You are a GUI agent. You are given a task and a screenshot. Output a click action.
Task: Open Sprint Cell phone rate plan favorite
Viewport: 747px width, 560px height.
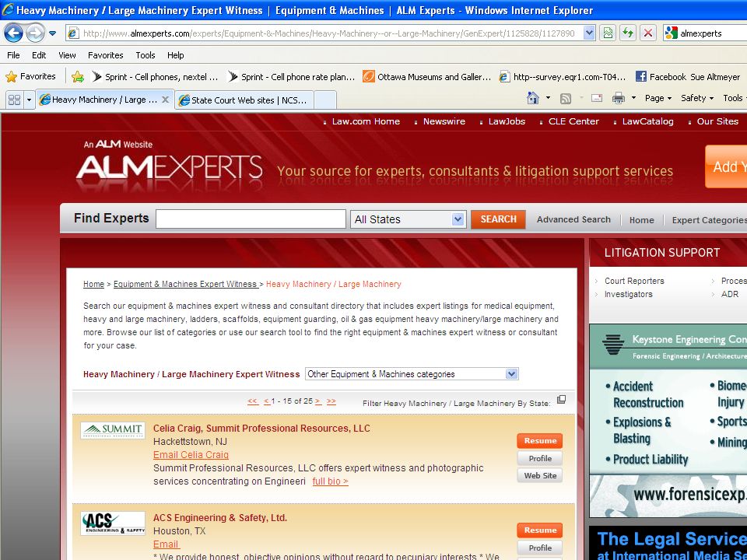(x=292, y=77)
